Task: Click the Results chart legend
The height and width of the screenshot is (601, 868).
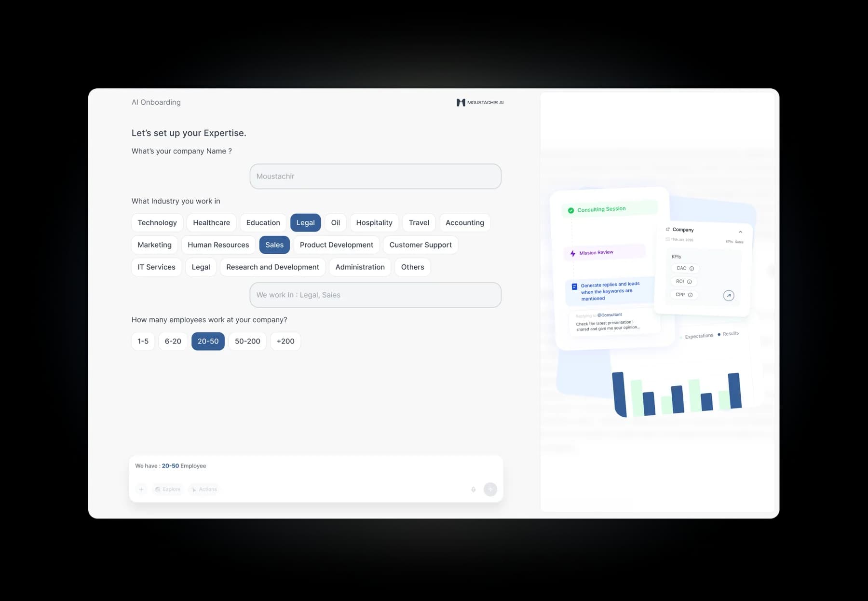Action: tap(728, 333)
